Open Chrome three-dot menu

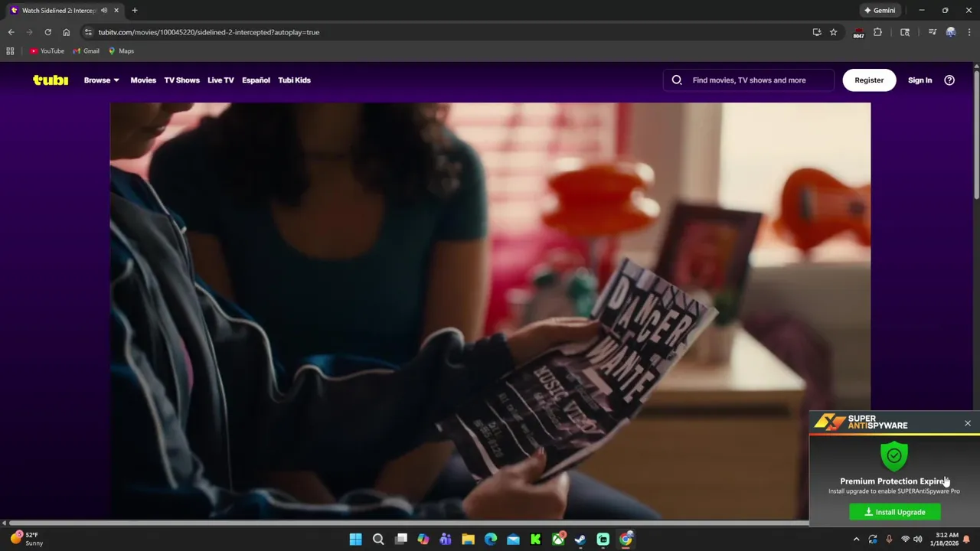(969, 32)
